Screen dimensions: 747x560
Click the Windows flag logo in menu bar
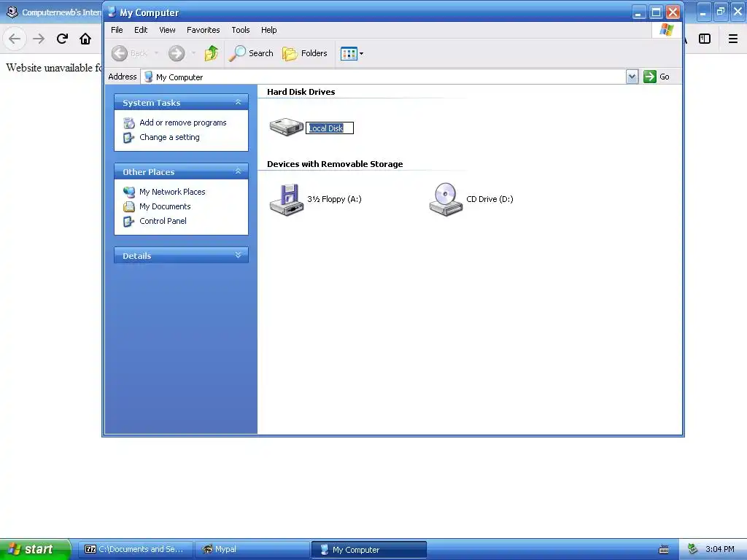coord(667,30)
